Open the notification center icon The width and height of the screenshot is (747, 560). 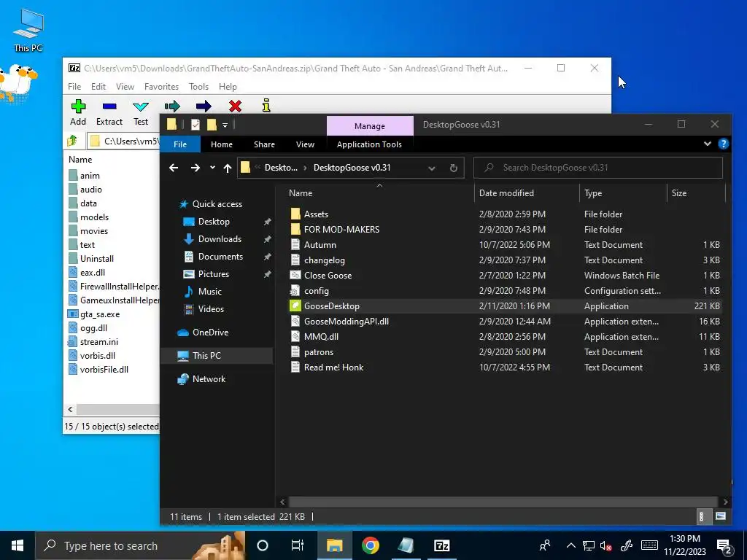tap(724, 545)
